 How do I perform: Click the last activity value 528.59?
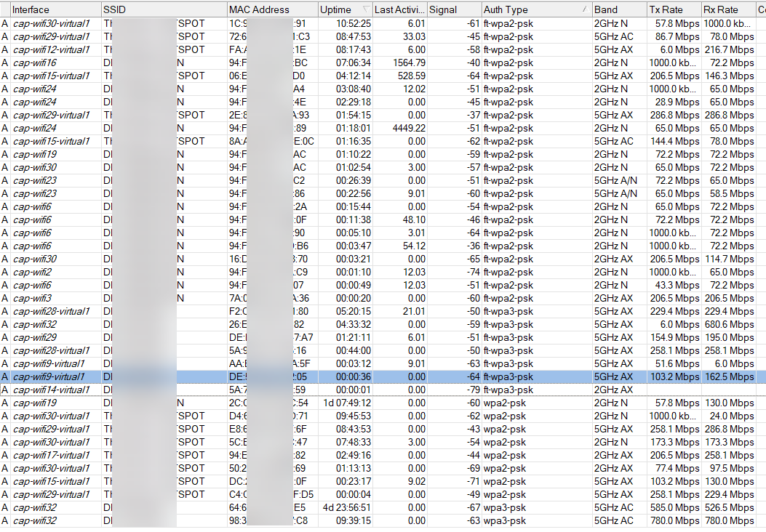(411, 76)
